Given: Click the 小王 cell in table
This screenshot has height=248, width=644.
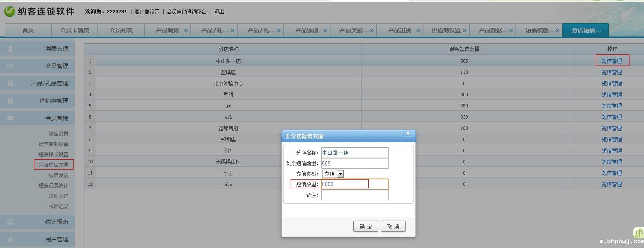Looking at the screenshot, I should (x=228, y=173).
